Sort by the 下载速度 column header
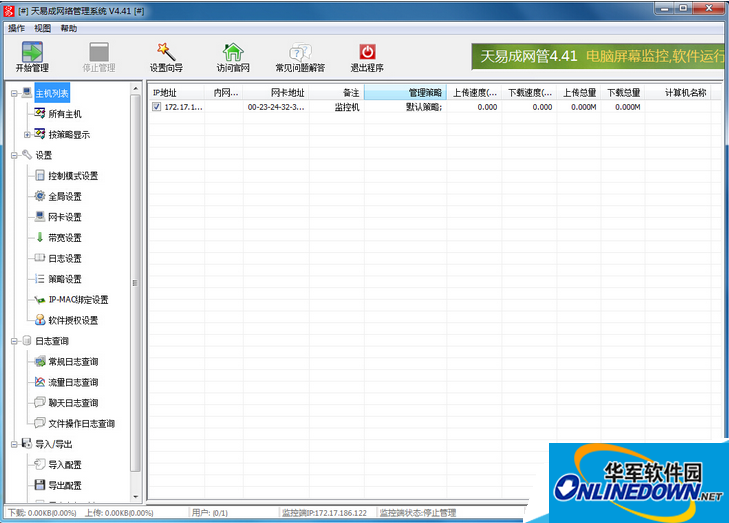Screen dimensions: 729x523 [529, 93]
